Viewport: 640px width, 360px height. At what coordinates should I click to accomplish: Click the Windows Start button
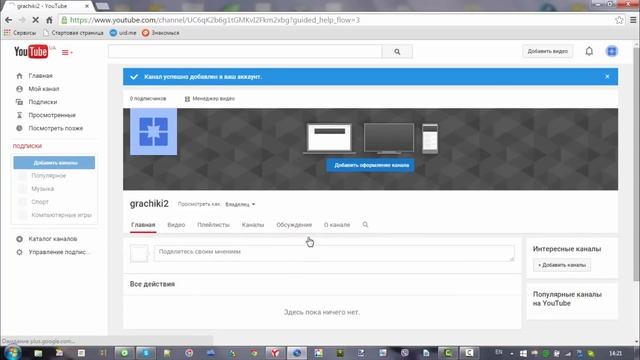[x=13, y=353]
